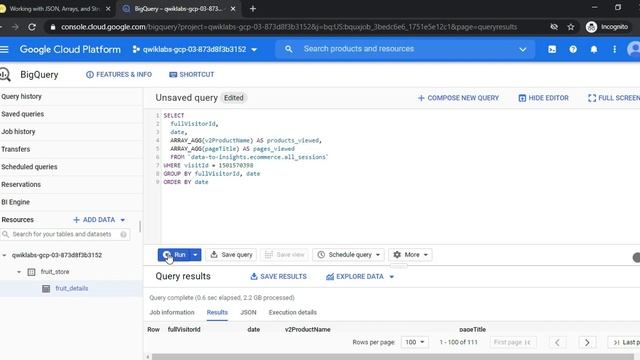Run the query

tap(174, 255)
